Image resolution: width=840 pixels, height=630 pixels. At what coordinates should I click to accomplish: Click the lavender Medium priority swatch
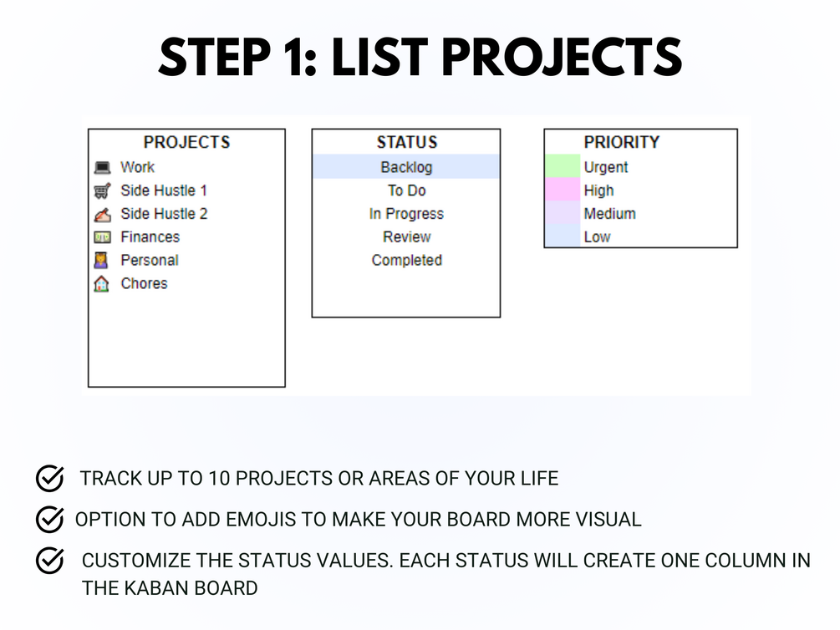click(563, 213)
